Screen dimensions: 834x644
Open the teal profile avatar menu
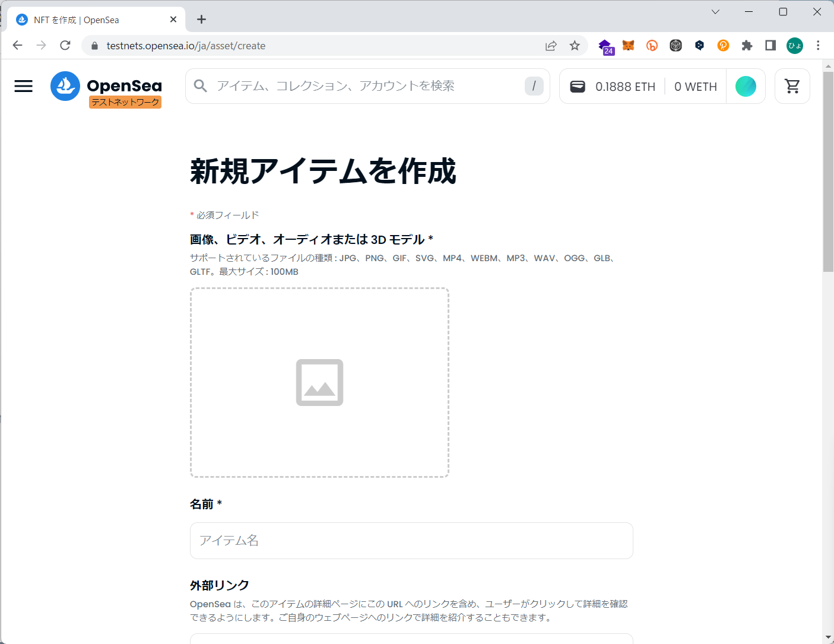point(746,87)
